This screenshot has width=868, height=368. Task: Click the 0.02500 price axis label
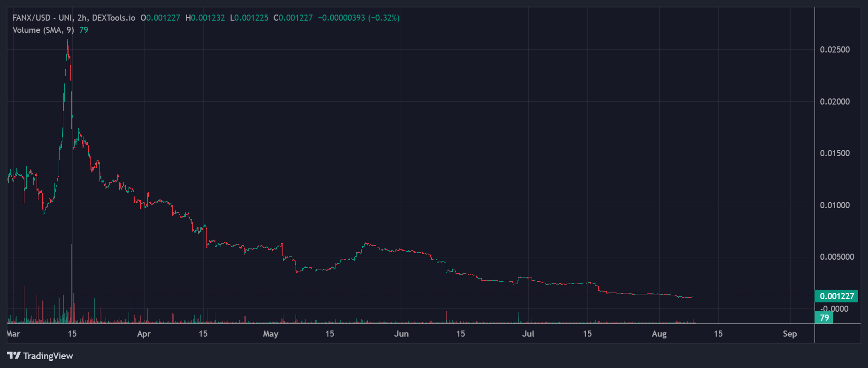835,50
